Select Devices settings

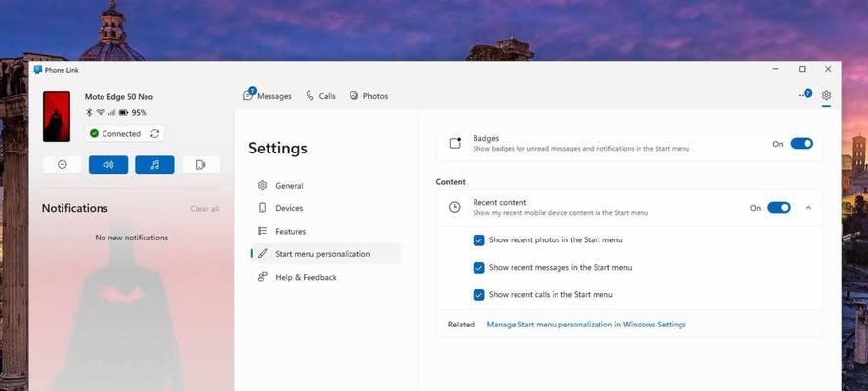(x=325, y=208)
